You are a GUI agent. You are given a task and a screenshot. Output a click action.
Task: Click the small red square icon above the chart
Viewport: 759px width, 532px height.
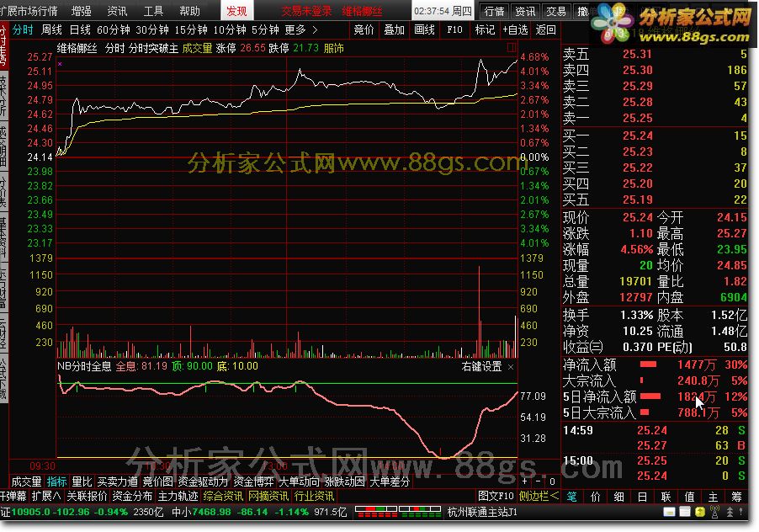click(511, 47)
